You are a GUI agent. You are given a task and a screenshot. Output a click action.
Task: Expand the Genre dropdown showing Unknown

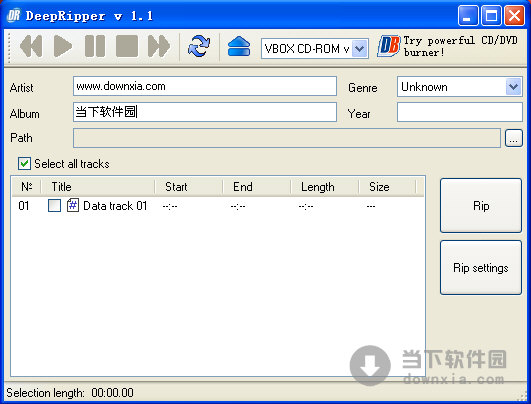pyautogui.click(x=513, y=87)
